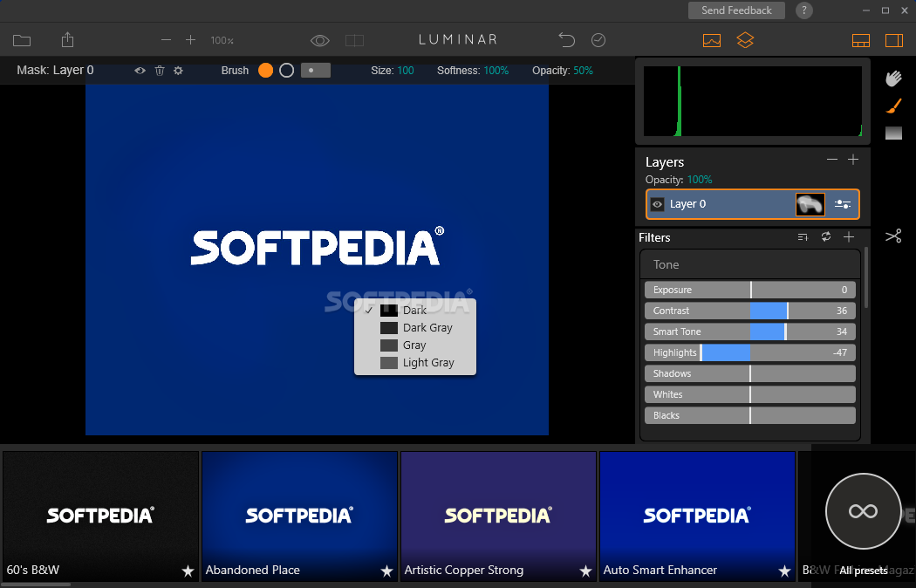This screenshot has height=588, width=916.
Task: Favorite the Artistic Copper Strong star
Action: [x=585, y=571]
